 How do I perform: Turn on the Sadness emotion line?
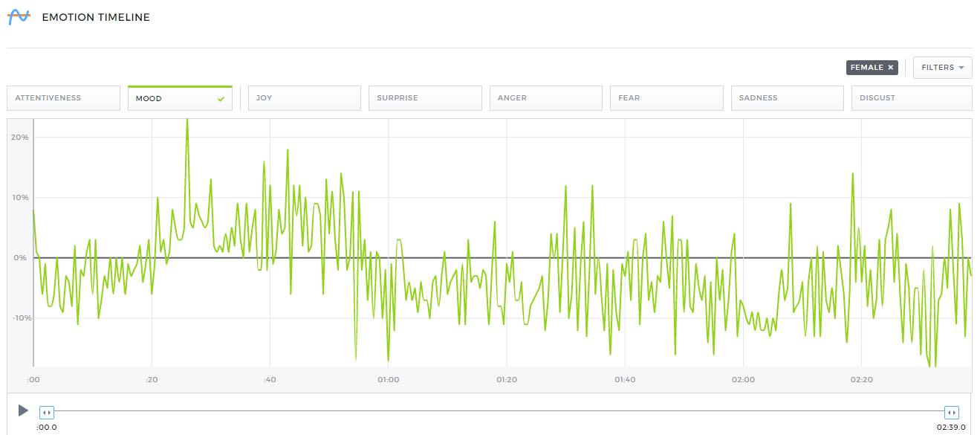pos(787,98)
